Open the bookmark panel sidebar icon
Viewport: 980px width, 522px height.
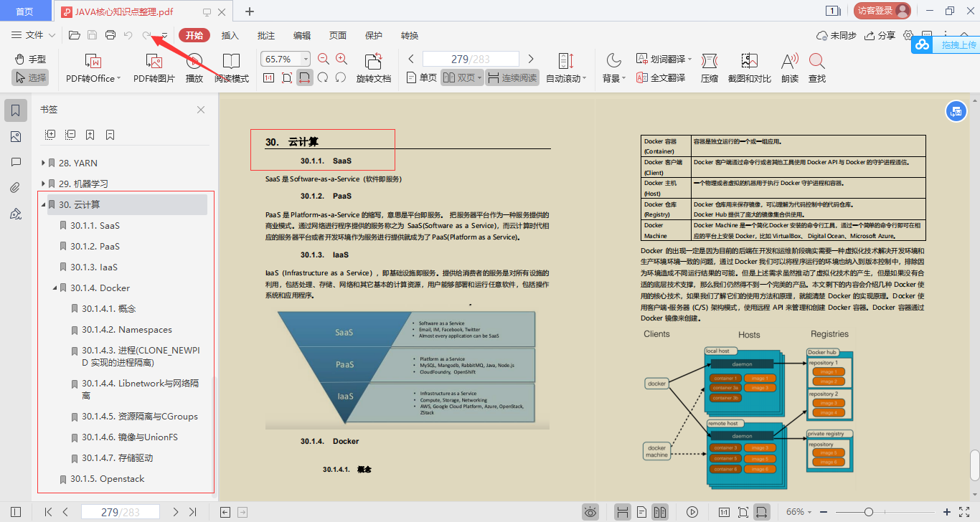(x=16, y=110)
